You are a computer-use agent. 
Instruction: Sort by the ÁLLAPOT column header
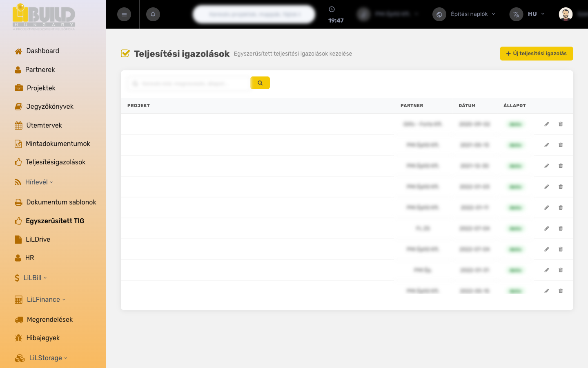514,105
